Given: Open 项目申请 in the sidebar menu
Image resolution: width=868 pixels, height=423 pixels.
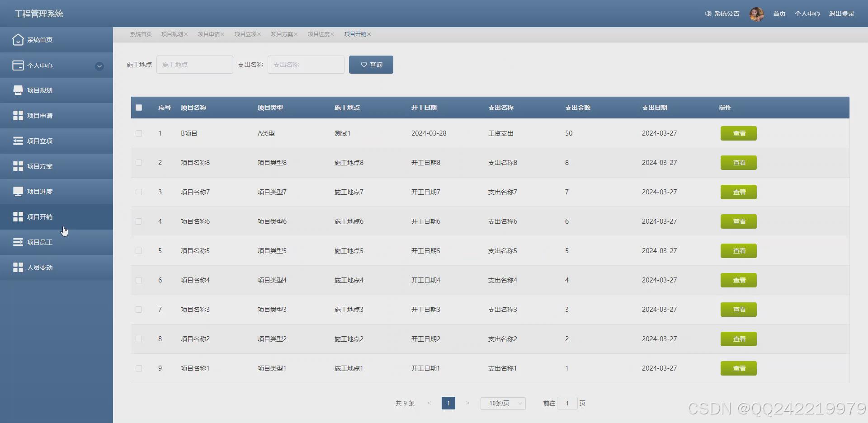Looking at the screenshot, I should point(39,115).
